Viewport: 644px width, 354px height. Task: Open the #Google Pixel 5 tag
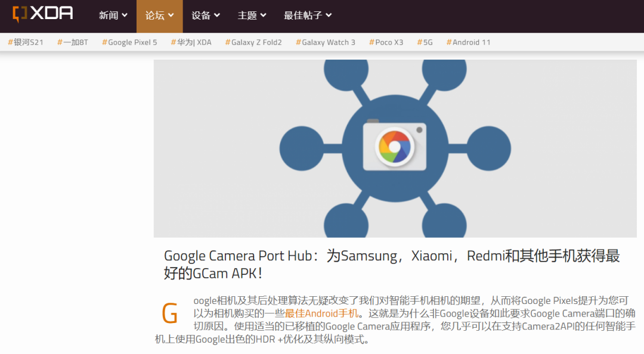(x=129, y=42)
